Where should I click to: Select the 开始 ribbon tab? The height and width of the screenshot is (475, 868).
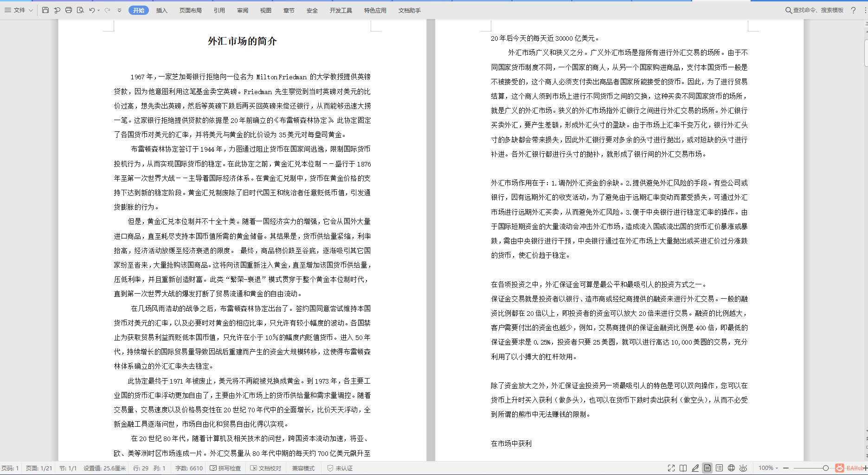pos(139,10)
